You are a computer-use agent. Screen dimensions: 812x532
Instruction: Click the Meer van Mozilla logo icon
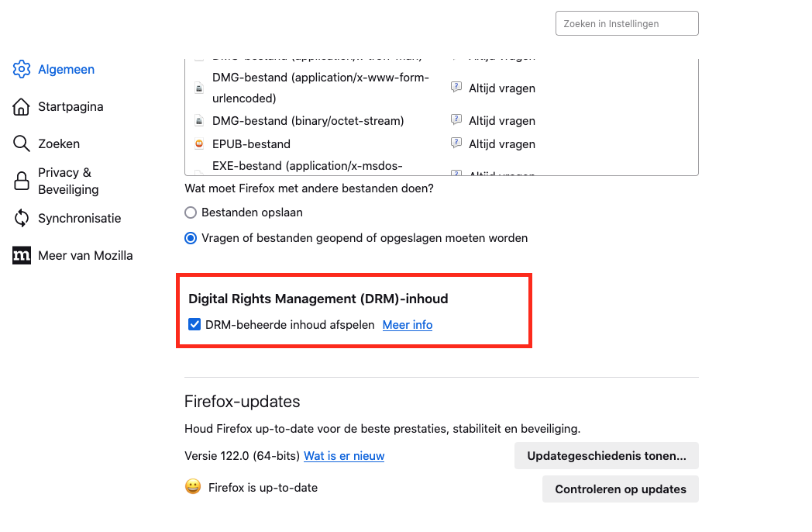click(x=22, y=256)
